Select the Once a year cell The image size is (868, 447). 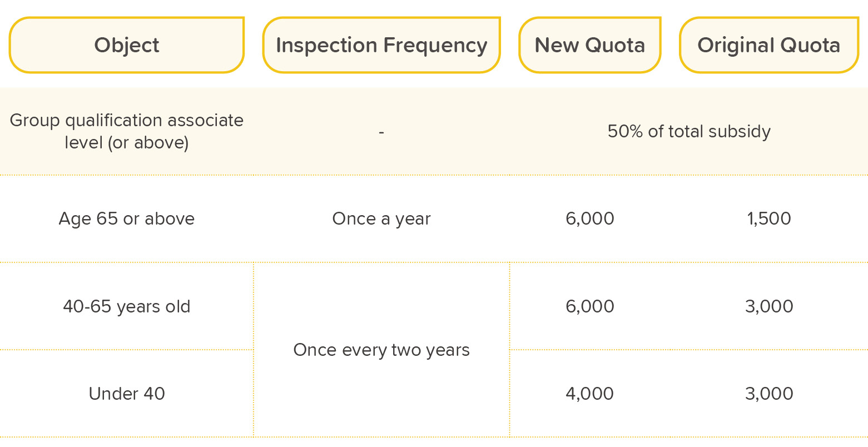pos(381,219)
